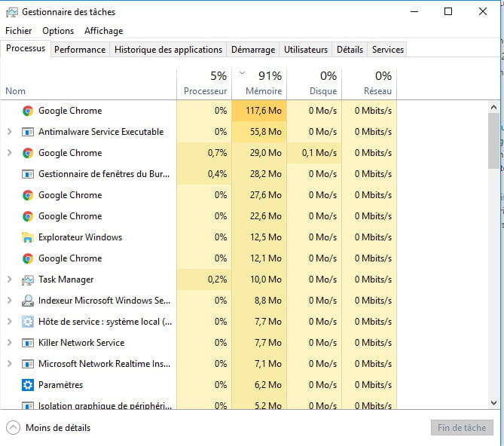This screenshot has height=446, width=504.
Task: Click the Chrome icon in the 12,1 Mo row
Action: coord(28,258)
